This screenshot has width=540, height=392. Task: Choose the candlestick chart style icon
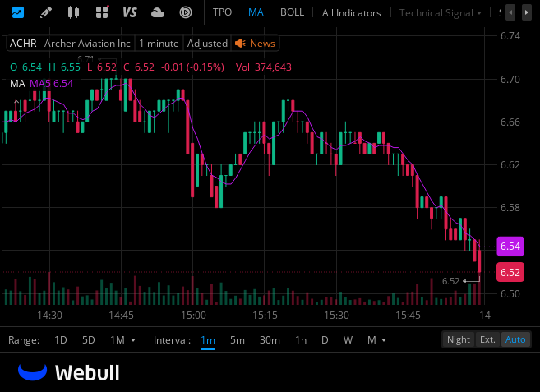coord(73,12)
